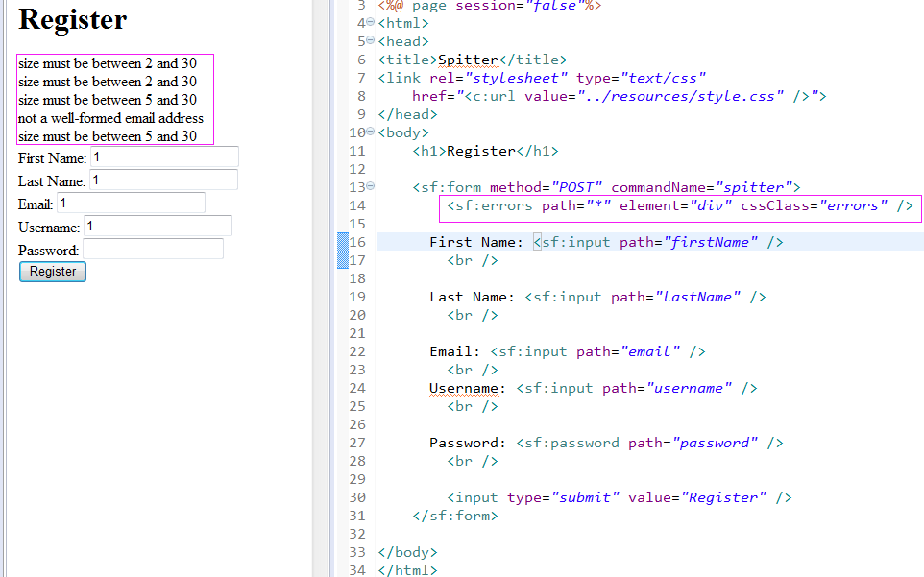Collapse the html tag fold marker

tap(370, 22)
